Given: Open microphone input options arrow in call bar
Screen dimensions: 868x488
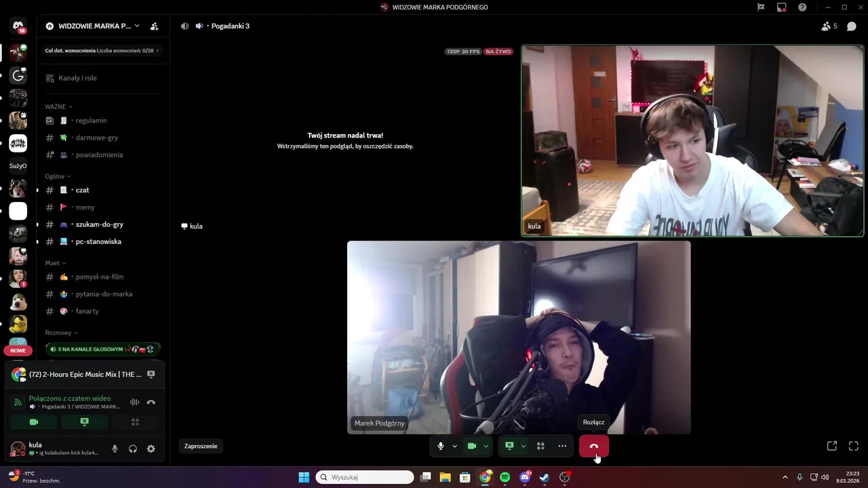Looking at the screenshot, I should point(454,446).
